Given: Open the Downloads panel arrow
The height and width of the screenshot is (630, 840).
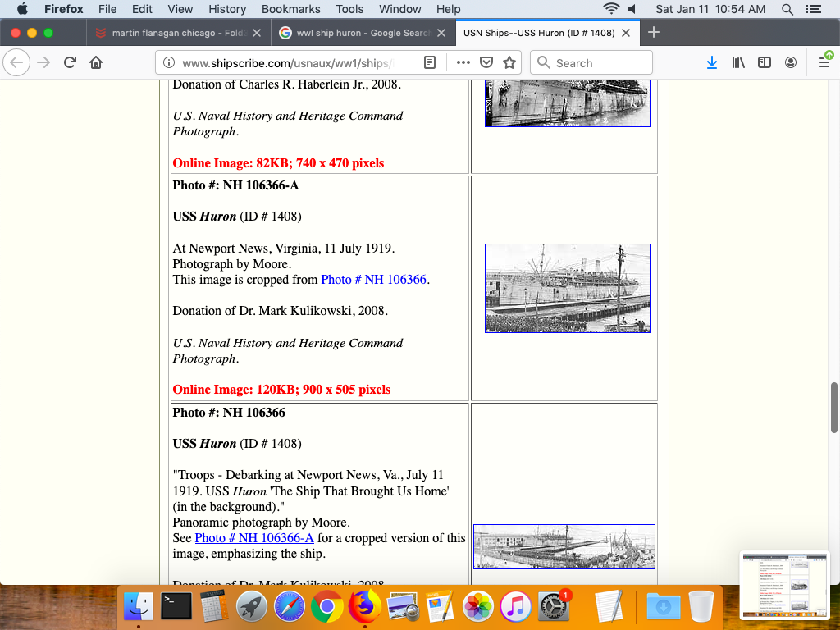Looking at the screenshot, I should point(712,62).
